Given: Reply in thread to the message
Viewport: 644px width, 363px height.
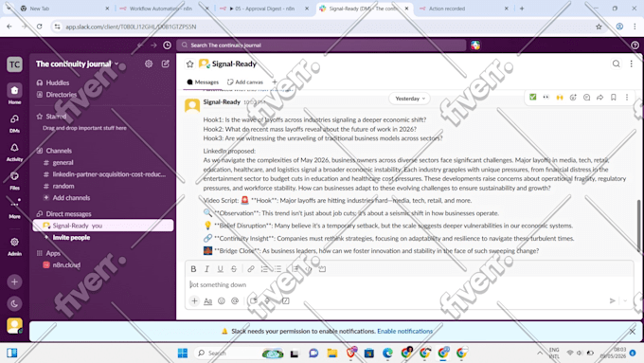Looking at the screenshot, I should 586,98.
